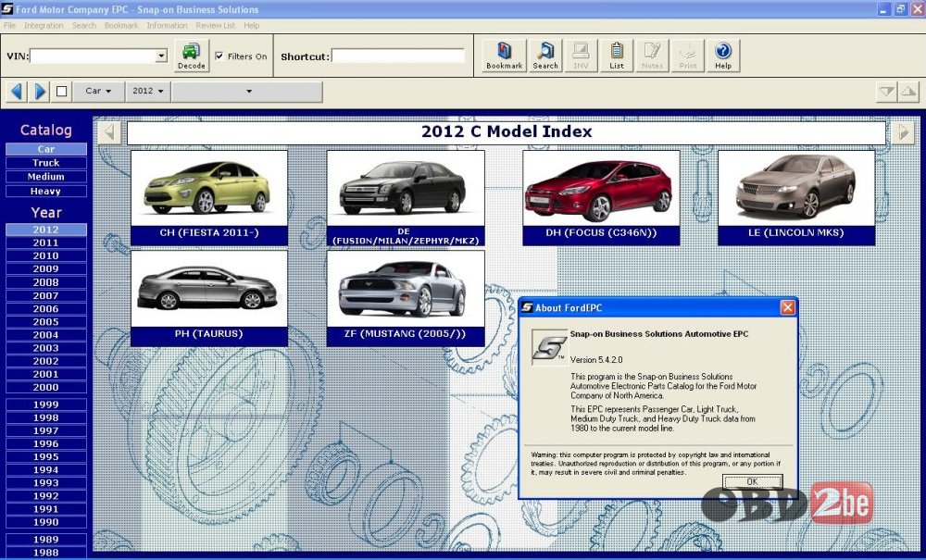Open the Bookmark tool
The width and height of the screenshot is (926, 560).
coord(504,56)
